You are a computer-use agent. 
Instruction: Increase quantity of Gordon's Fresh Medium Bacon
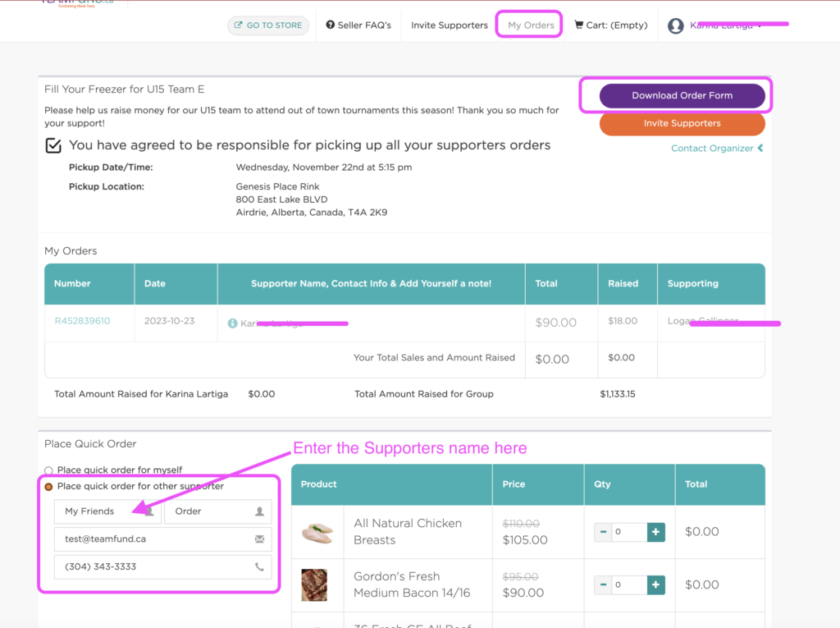point(655,585)
